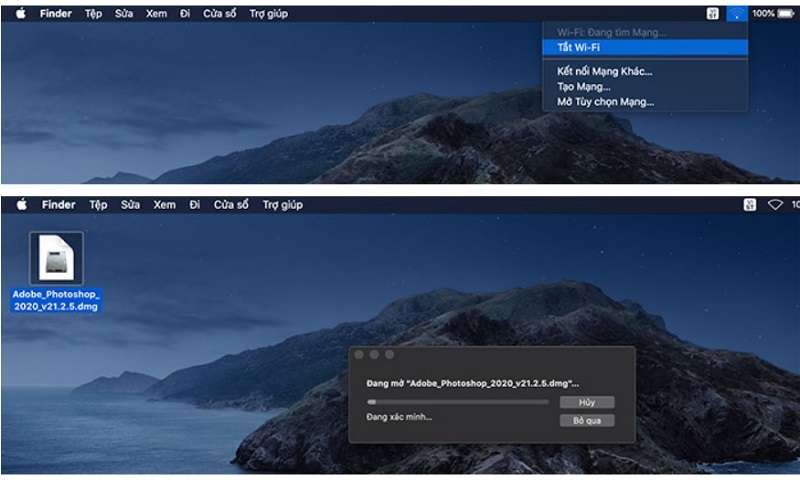Click the 'Wi-Fi: Đang tìm Mạng...' status line
Screen dimensions: 800x480
click(x=611, y=33)
